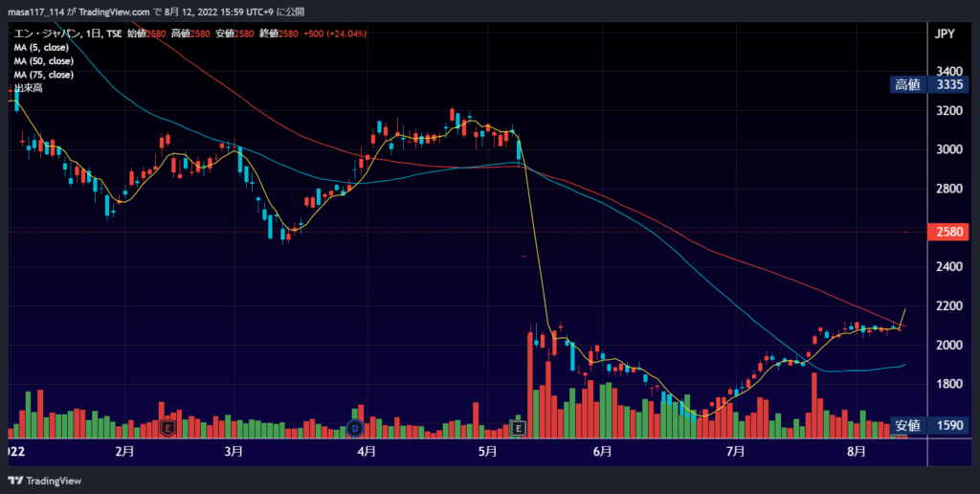Click the masa117_114 author name in header
Screen dimensions: 980x494
pyautogui.click(x=35, y=12)
